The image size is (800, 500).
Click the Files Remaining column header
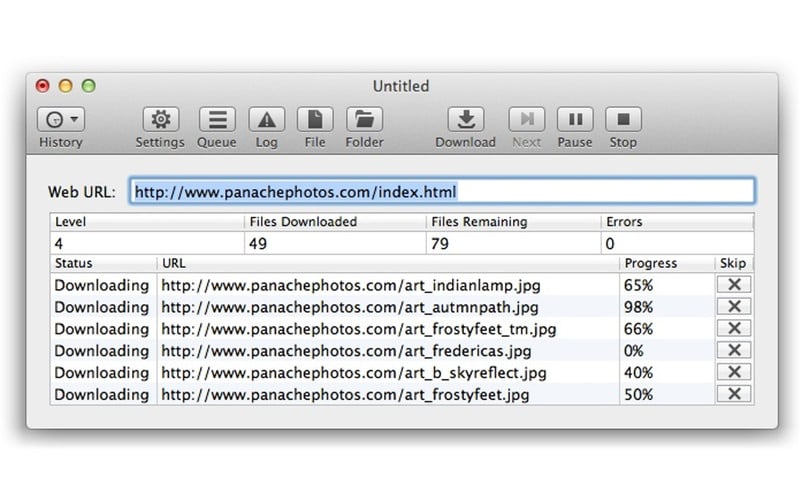tap(513, 222)
